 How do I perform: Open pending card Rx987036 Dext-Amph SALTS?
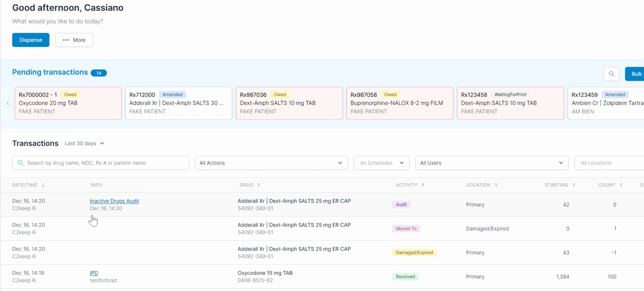(x=289, y=103)
